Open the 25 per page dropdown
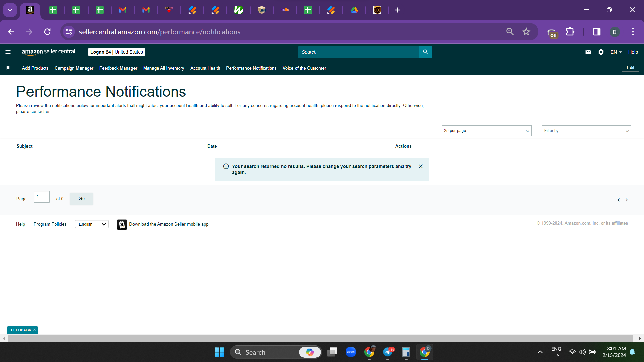 click(486, 131)
